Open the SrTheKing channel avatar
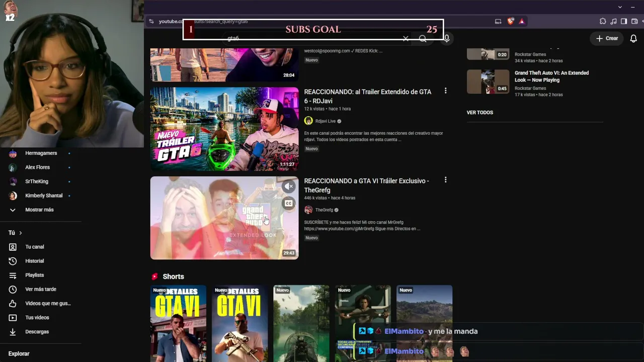644x362 pixels. tap(13, 182)
